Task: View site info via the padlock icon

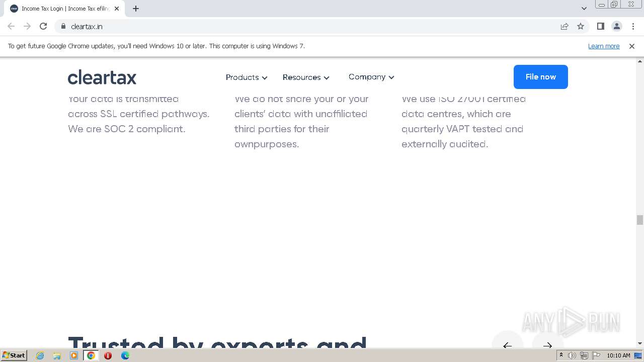Action: pyautogui.click(x=63, y=26)
